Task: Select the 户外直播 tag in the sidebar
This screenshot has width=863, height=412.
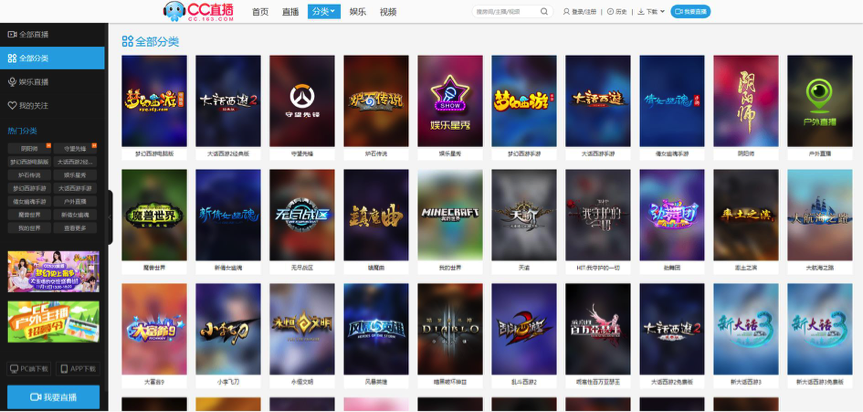Action: pyautogui.click(x=75, y=201)
